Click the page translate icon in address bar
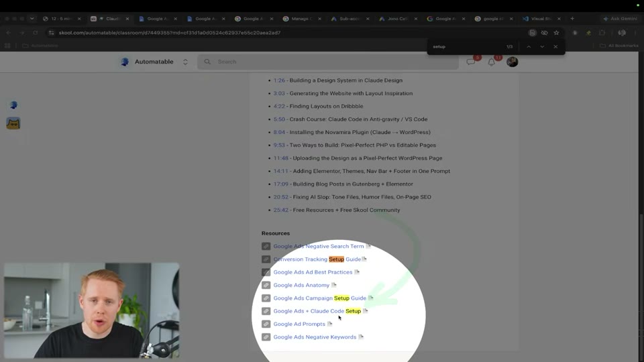This screenshot has width=644, height=362. pyautogui.click(x=532, y=33)
